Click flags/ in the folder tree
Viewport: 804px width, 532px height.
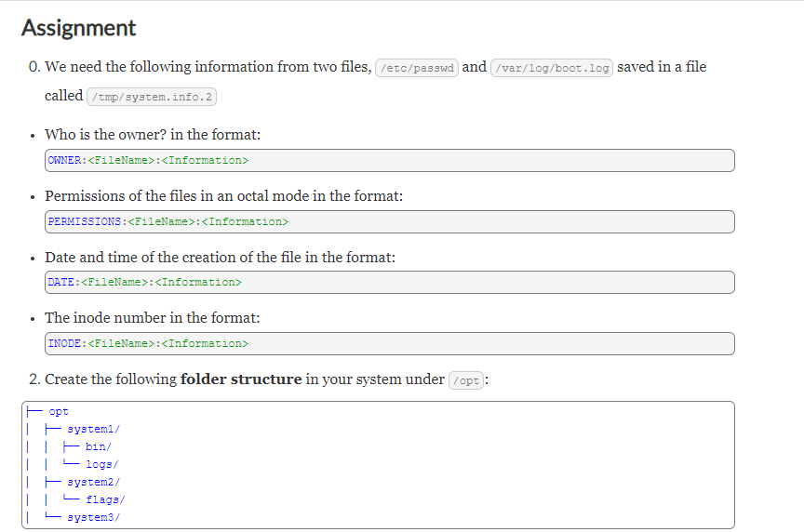[106, 499]
